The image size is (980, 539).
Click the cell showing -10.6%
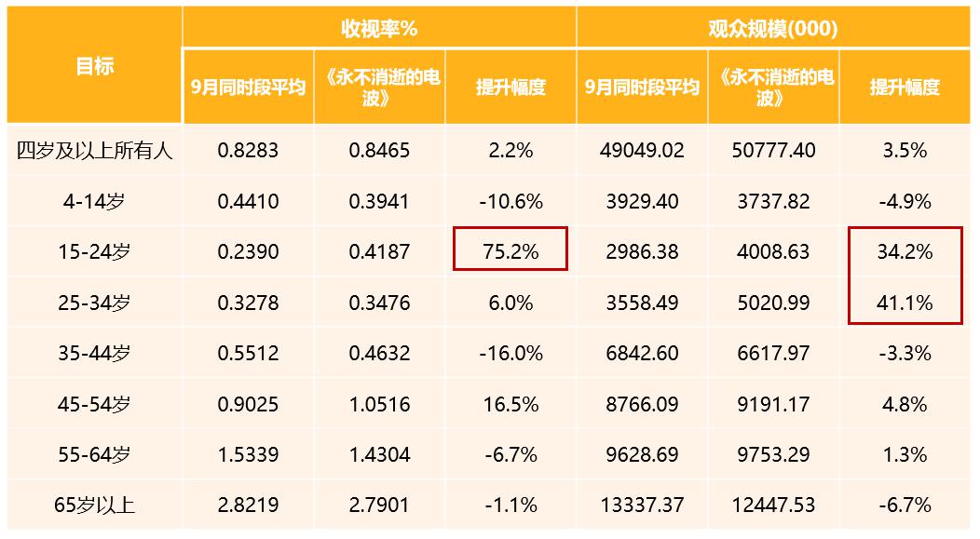coord(510,201)
